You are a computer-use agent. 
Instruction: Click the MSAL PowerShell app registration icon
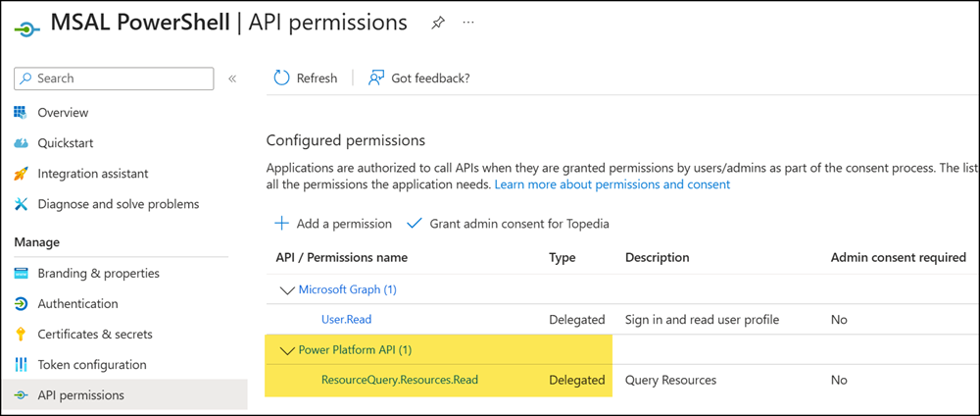pos(26,29)
